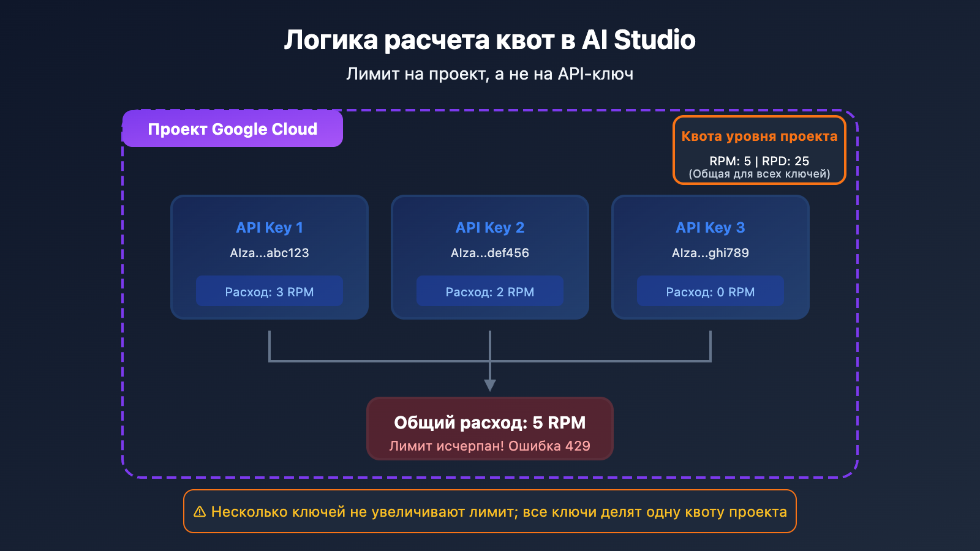
Task: Click the RPM: 5 | RPD: 25 quota value
Action: point(759,161)
